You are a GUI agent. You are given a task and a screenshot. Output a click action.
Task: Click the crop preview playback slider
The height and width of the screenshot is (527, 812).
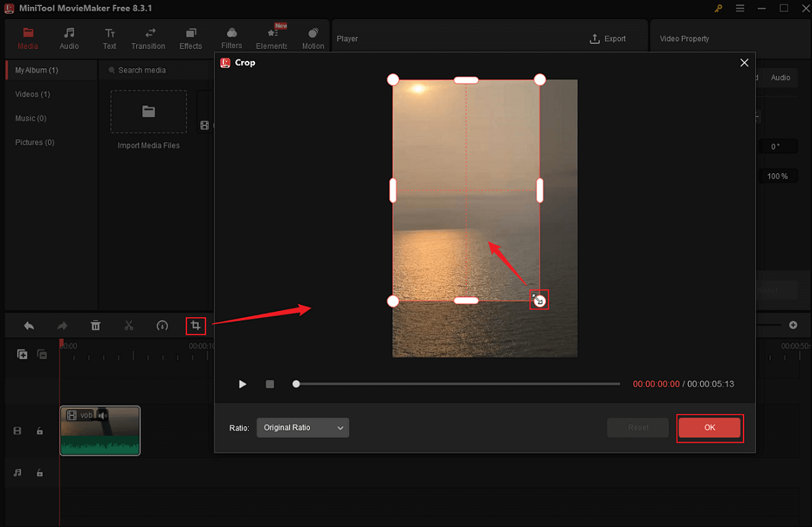(x=457, y=384)
